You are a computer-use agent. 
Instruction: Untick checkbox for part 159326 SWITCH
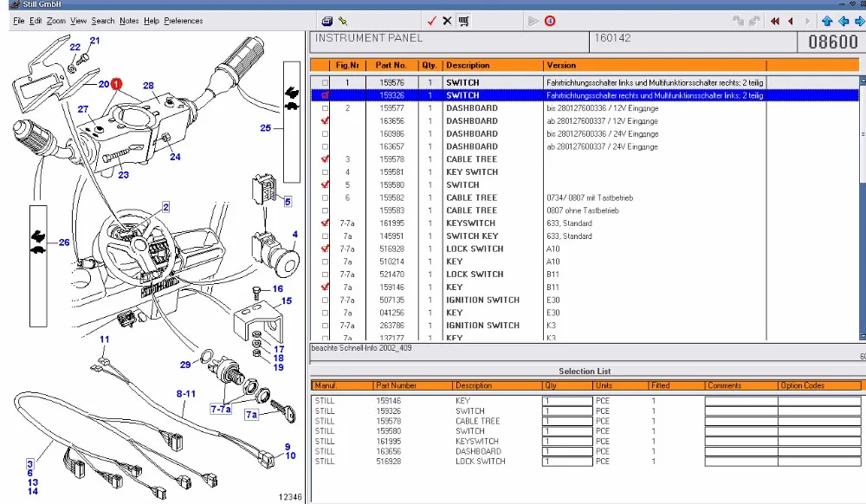pyautogui.click(x=325, y=95)
